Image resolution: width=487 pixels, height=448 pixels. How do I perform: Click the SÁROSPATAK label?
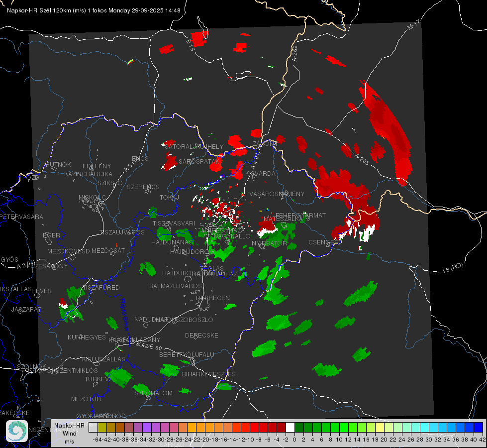tap(199, 162)
